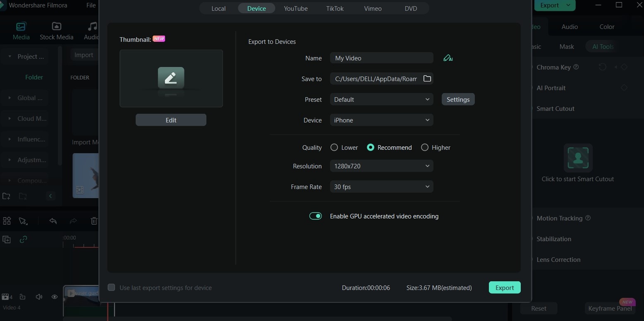Switch to the Color tab in properties panel

pyautogui.click(x=607, y=26)
